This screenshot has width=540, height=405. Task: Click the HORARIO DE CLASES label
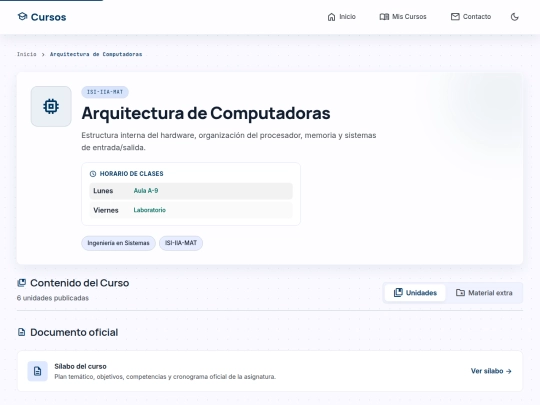132,174
